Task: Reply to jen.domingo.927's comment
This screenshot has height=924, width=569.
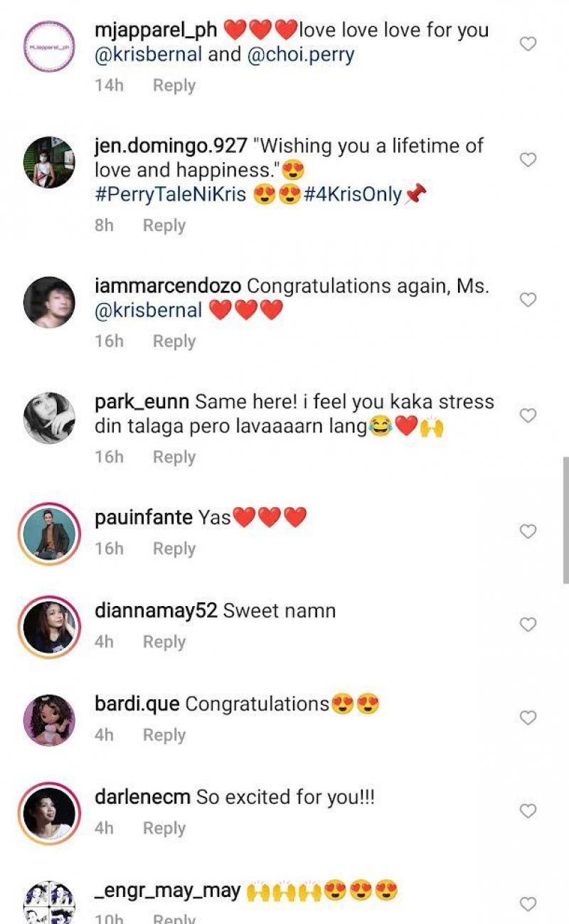Action: [x=164, y=225]
